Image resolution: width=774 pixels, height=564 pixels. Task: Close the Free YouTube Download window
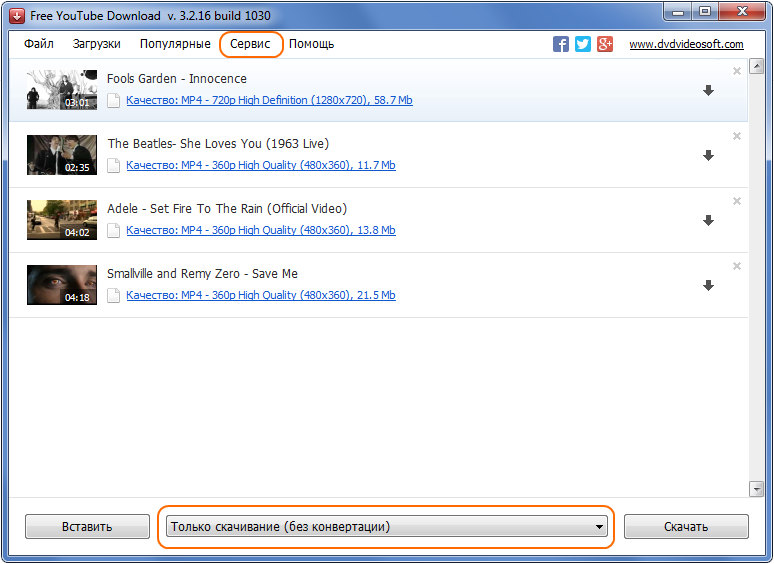click(742, 12)
